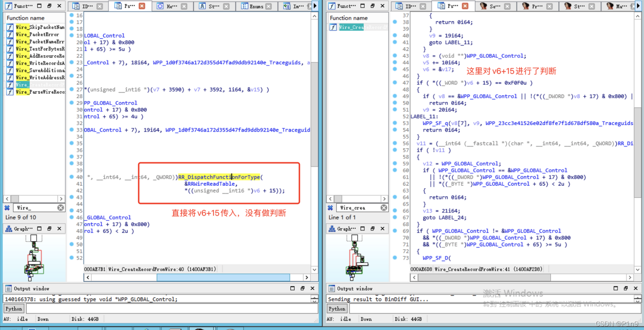Click function icon beside Wire_PacketError
The height and width of the screenshot is (330, 644).
(10, 35)
